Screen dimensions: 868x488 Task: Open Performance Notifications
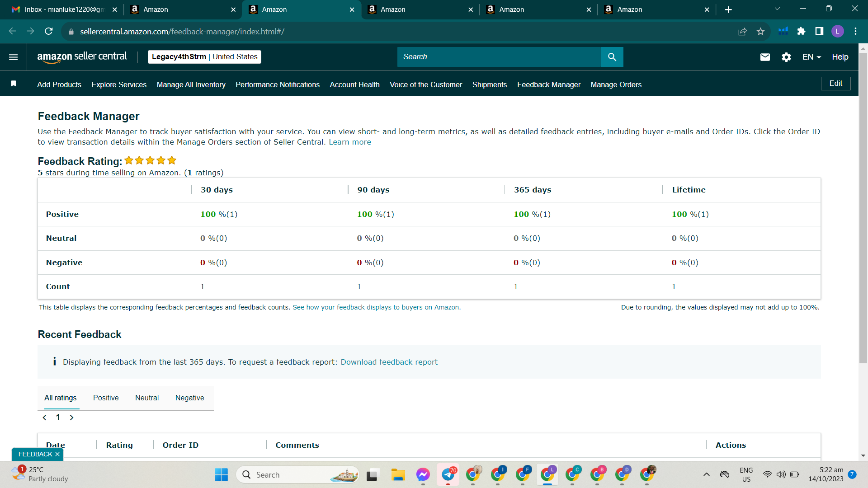coord(278,84)
